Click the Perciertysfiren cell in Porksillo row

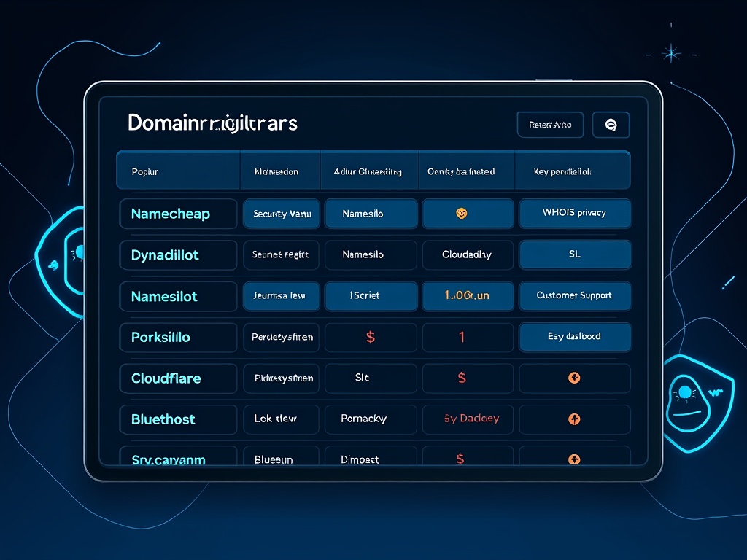tap(281, 338)
